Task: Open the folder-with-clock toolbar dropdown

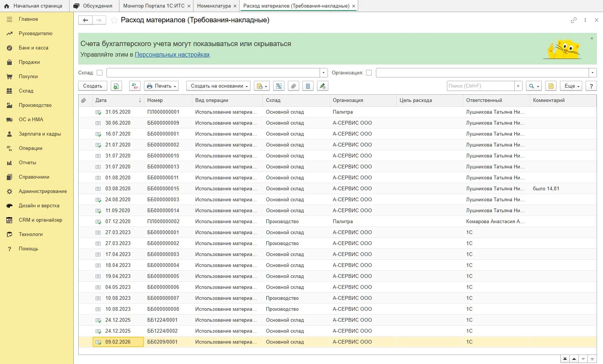Action: [x=262, y=86]
